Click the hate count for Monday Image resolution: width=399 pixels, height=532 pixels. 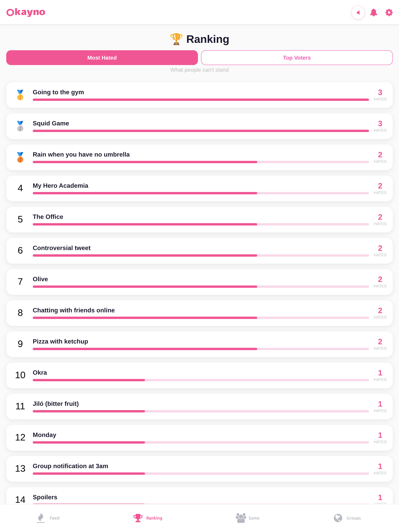[380, 438]
